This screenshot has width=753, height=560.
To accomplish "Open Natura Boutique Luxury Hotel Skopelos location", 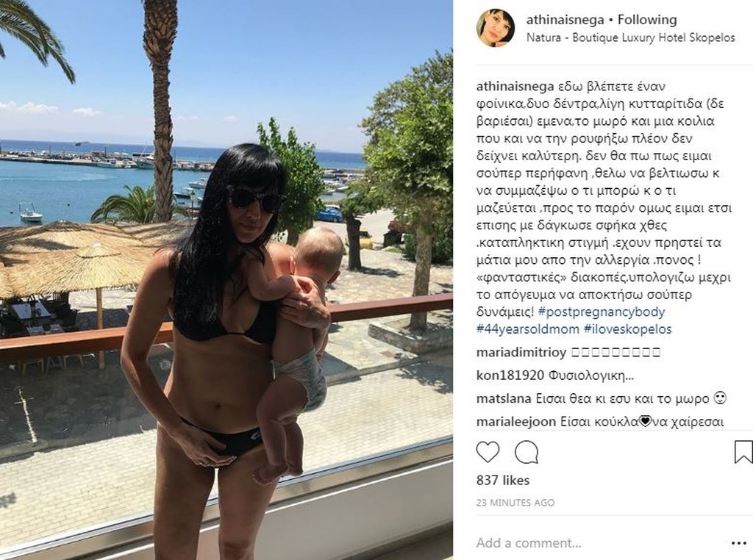I will coord(630,37).
